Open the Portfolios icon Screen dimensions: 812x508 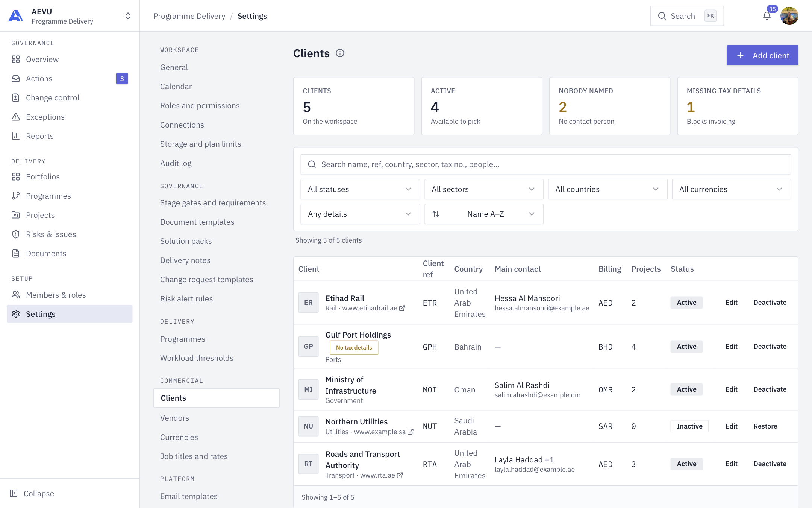coord(16,177)
